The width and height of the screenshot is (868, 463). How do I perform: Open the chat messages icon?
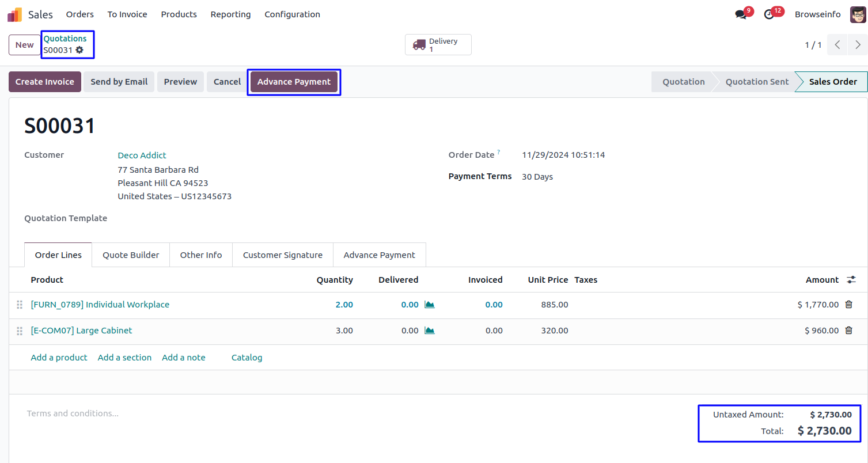pos(741,14)
